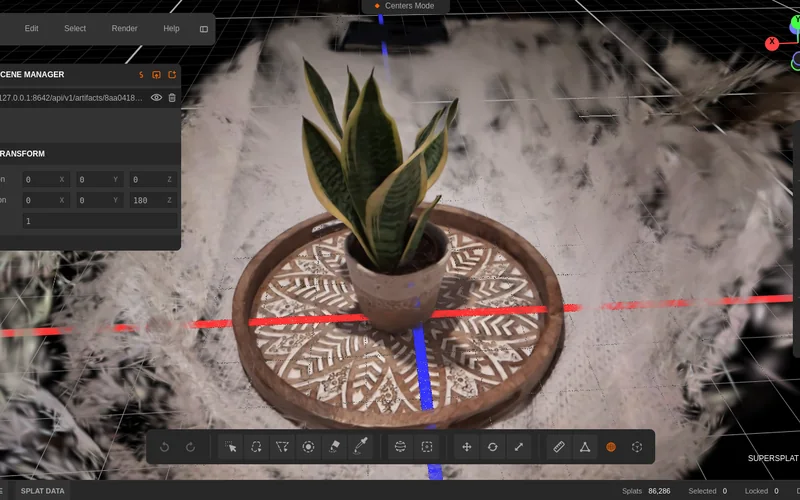800x500 pixels.
Task: Toggle visibility of the loaded splat
Action: coord(156,97)
